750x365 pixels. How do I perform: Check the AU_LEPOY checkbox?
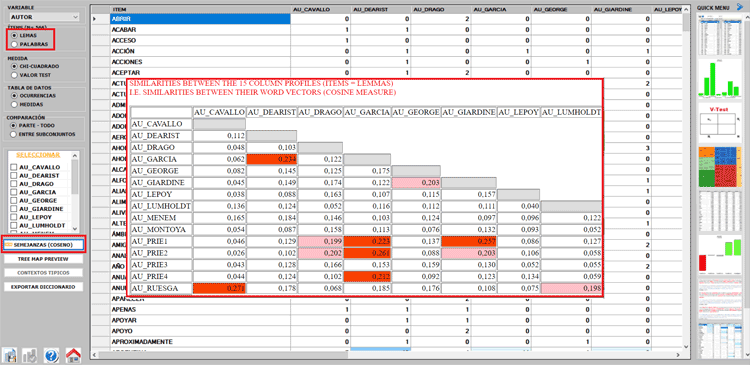coord(13,217)
